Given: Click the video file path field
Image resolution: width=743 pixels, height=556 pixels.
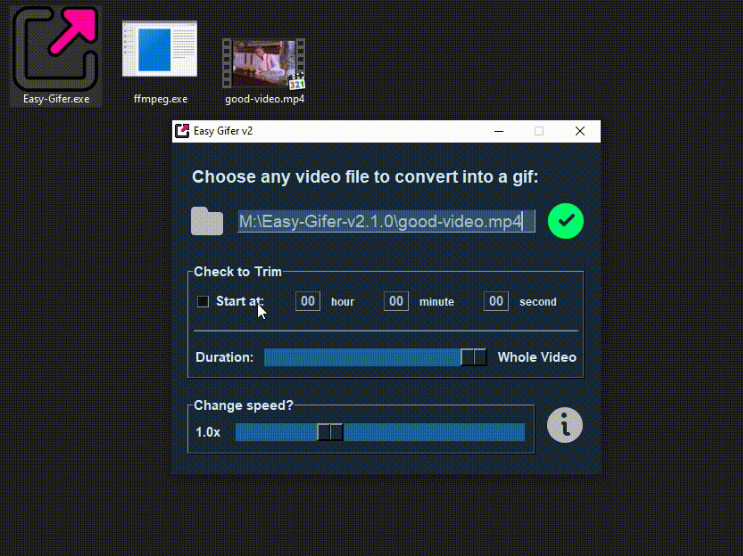Looking at the screenshot, I should pyautogui.click(x=387, y=221).
